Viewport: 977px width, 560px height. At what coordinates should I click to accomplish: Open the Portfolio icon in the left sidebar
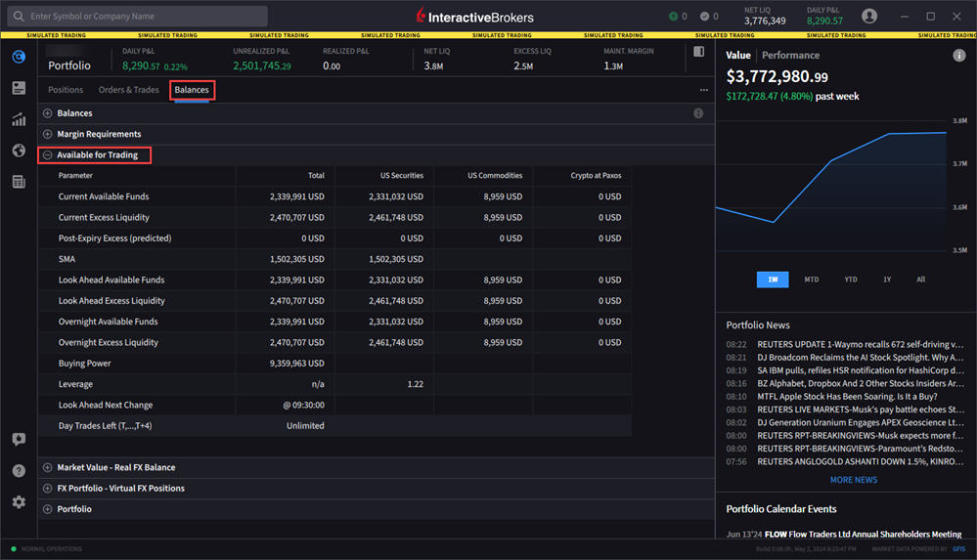[19, 57]
